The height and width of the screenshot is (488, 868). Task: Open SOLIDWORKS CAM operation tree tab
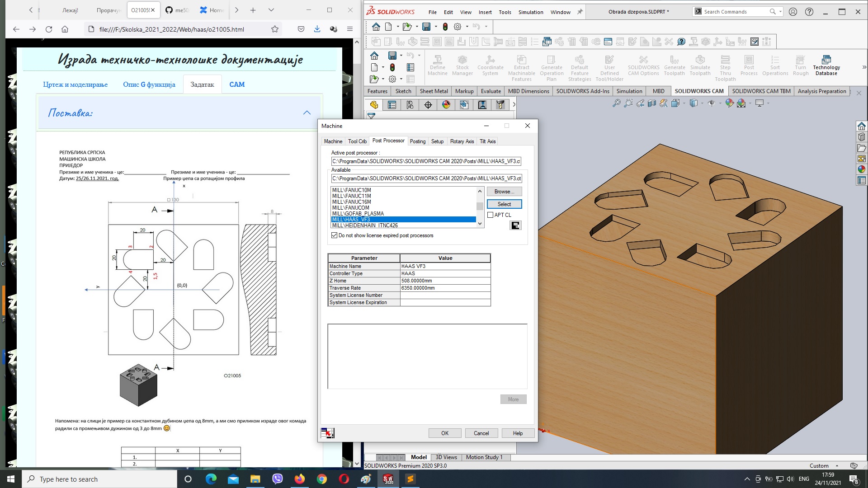[482, 105]
